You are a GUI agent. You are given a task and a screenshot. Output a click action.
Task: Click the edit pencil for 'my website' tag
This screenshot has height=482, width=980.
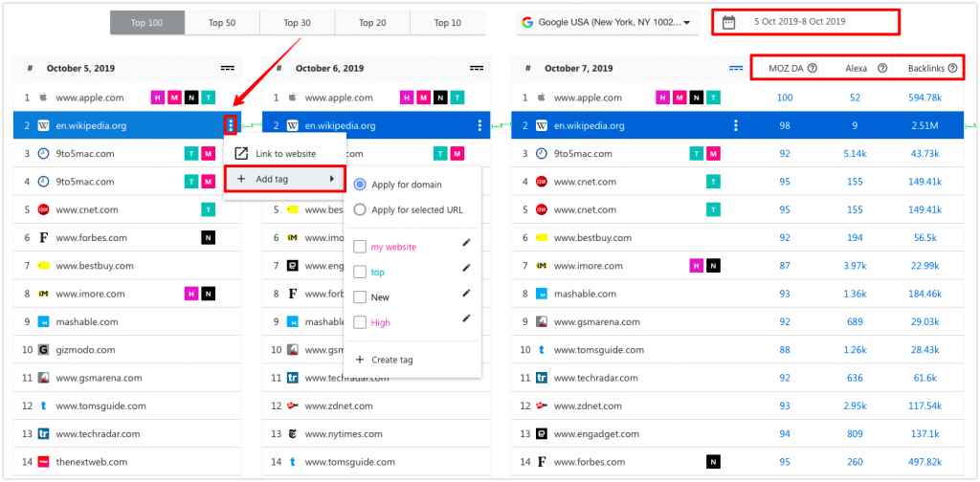pos(466,243)
